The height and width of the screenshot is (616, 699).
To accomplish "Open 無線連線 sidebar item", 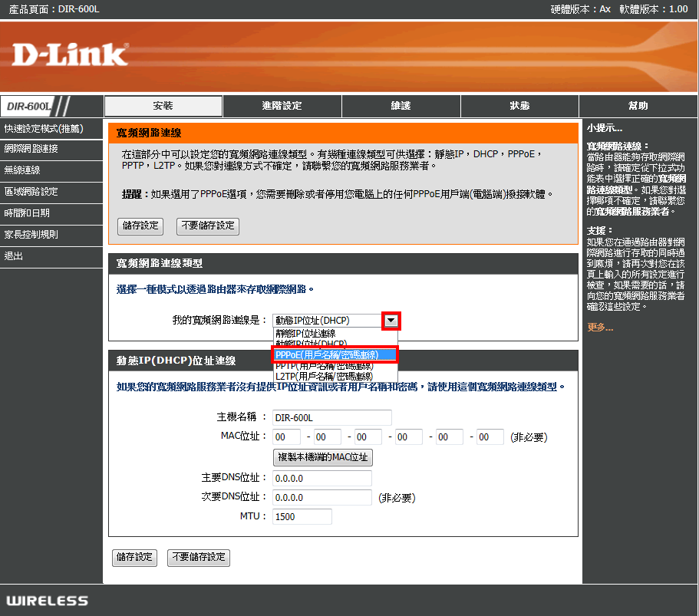I will [x=51, y=170].
